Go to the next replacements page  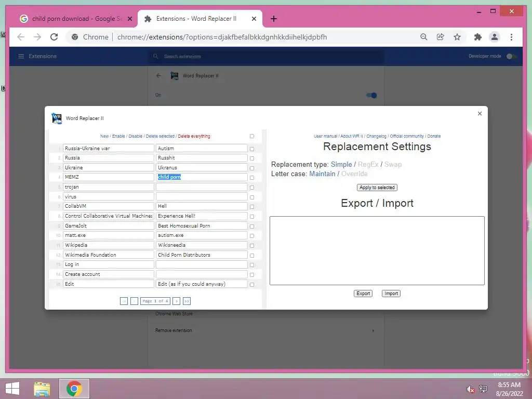(177, 301)
